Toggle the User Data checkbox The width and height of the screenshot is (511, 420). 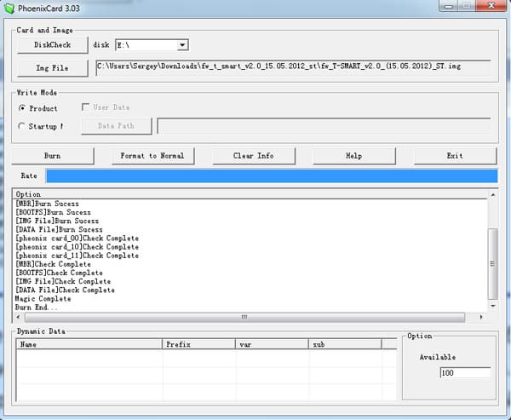(86, 107)
